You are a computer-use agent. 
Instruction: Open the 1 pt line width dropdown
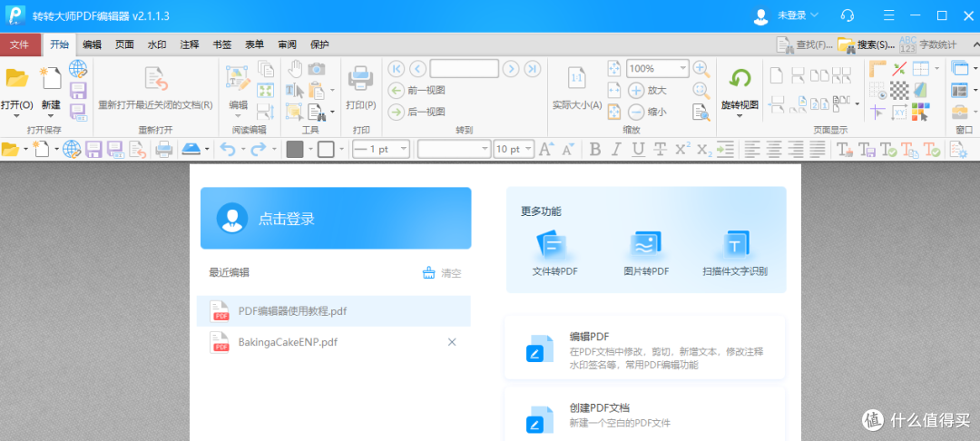click(403, 150)
